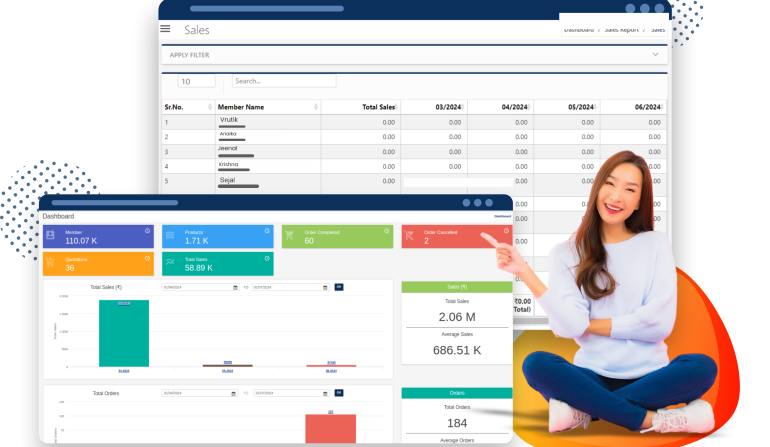Click the 2.06 M total sales value
The height and width of the screenshot is (447, 770).
457,317
